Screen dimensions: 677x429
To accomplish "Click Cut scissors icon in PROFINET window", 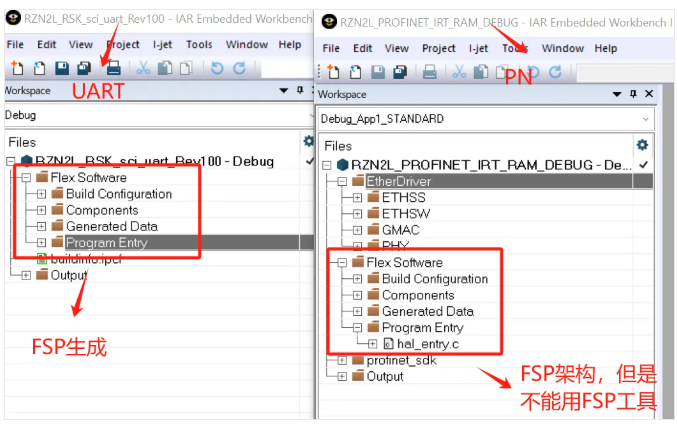I will click(459, 72).
